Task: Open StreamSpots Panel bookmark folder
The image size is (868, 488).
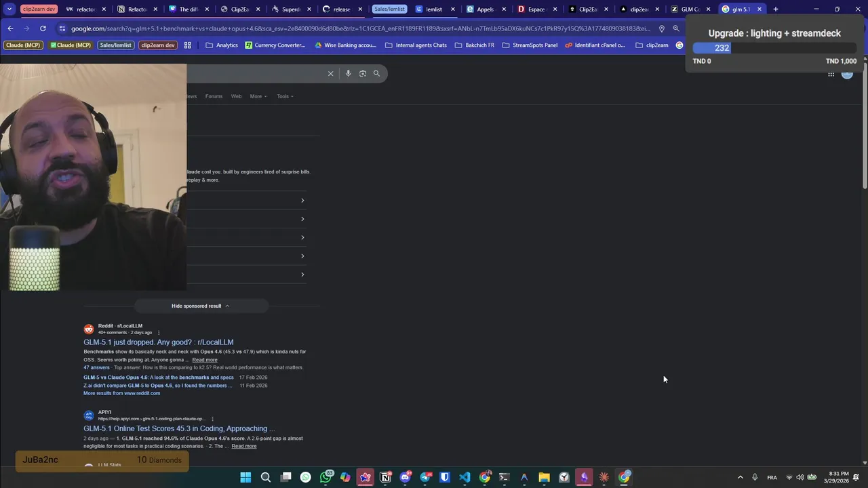Action: coord(530,45)
